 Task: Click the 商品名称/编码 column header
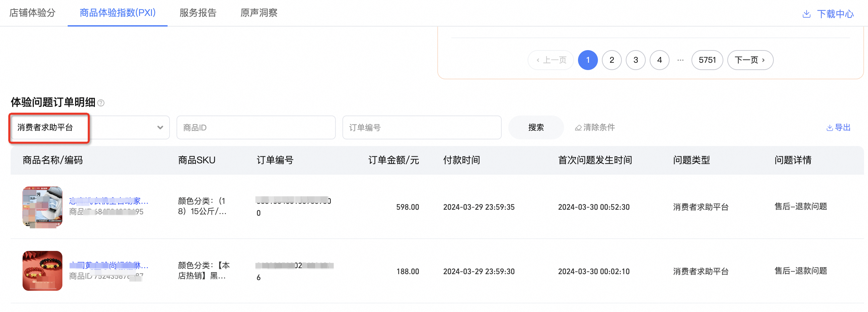point(52,160)
